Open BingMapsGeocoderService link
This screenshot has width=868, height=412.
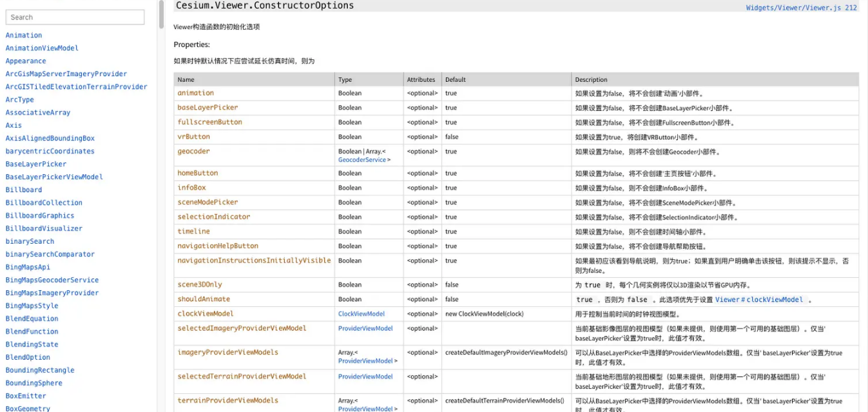click(x=52, y=280)
